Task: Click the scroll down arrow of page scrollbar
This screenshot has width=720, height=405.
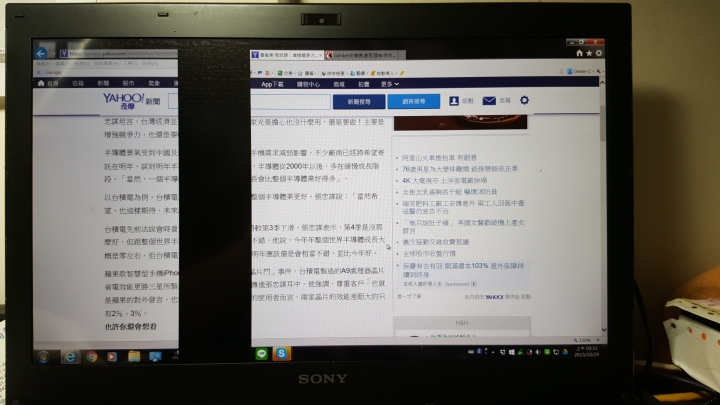Action: [x=604, y=330]
